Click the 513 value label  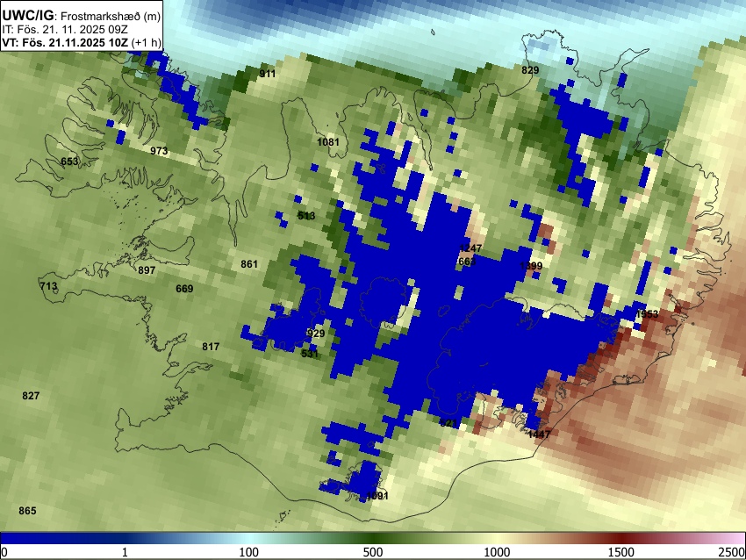(306, 216)
